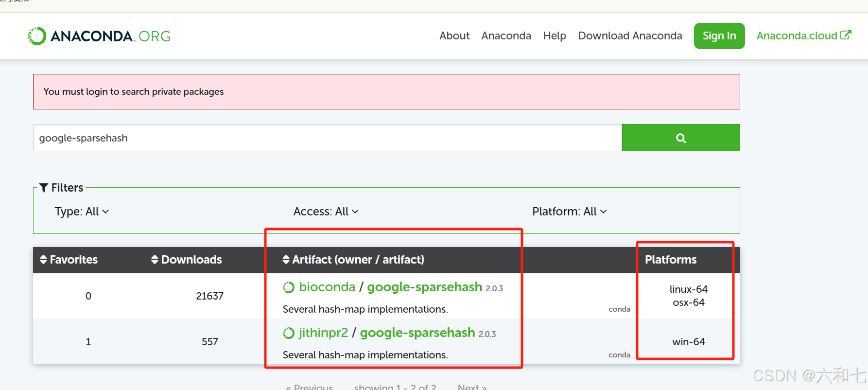Viewport: 868px width, 390px height.
Task: Click the conda label in bioconda row
Action: tap(619, 309)
